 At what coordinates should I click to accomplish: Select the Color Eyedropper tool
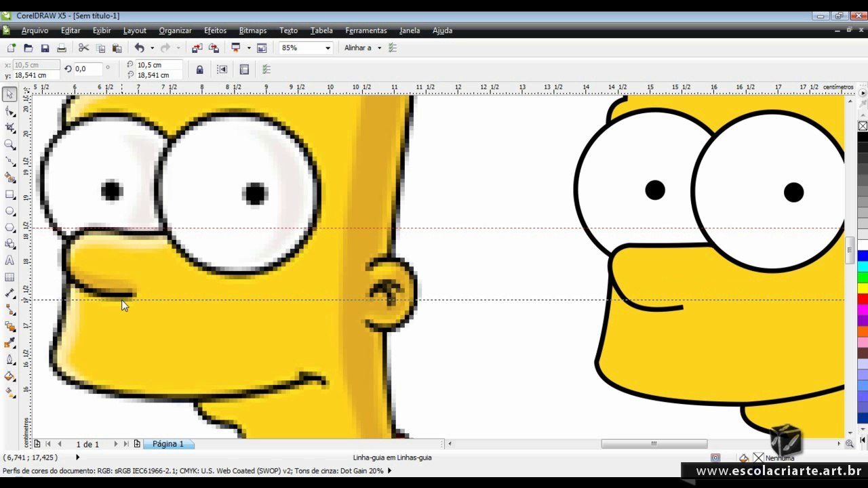(9, 343)
